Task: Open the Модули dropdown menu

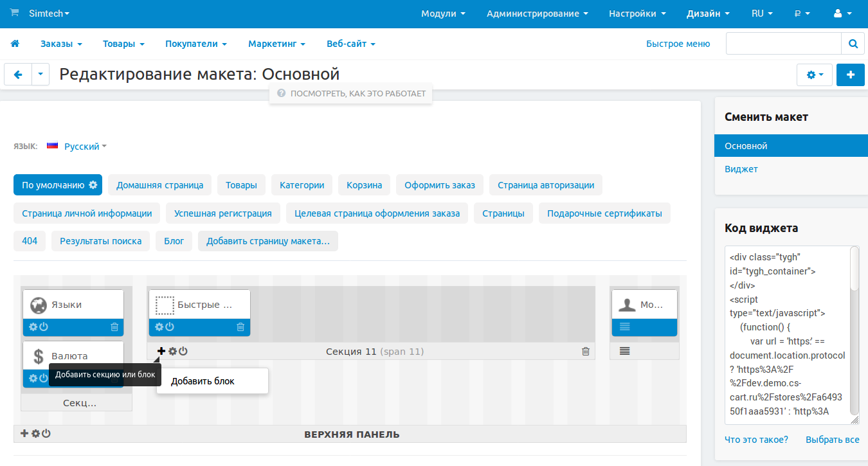Action: [443, 13]
